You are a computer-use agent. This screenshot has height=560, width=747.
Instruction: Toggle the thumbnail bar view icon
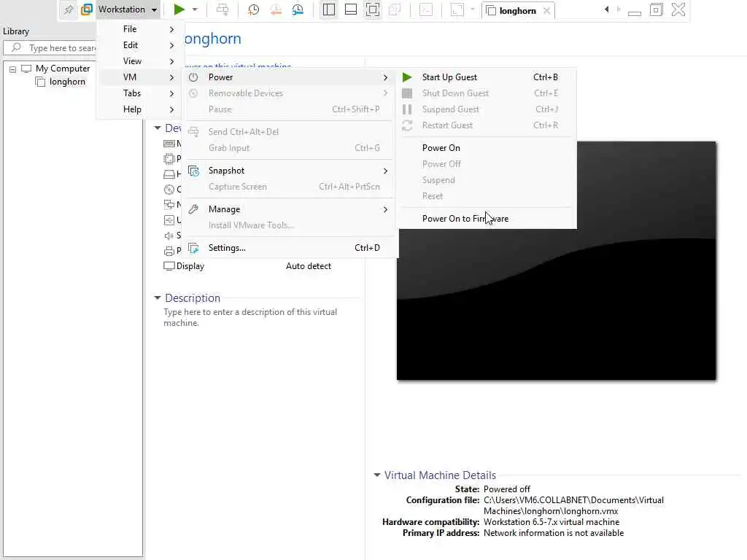pyautogui.click(x=351, y=9)
